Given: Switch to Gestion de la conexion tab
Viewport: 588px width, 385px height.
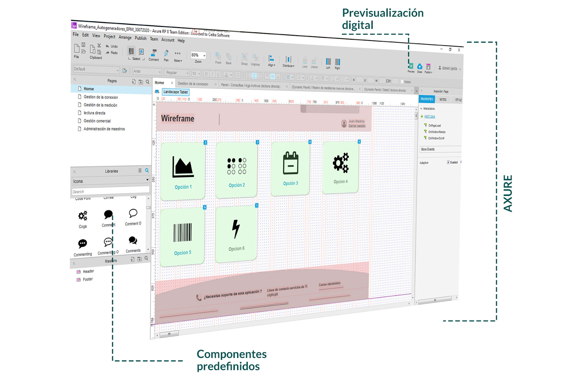Looking at the screenshot, I should tap(193, 84).
